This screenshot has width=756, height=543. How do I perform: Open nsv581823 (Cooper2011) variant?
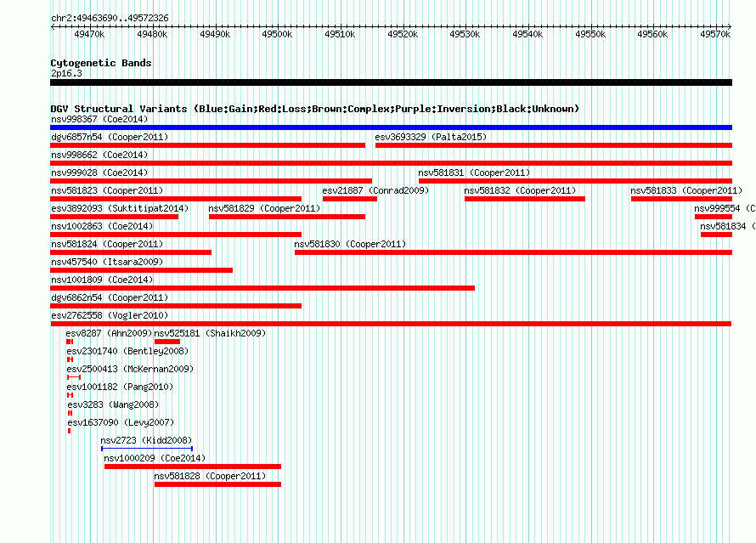click(x=107, y=190)
